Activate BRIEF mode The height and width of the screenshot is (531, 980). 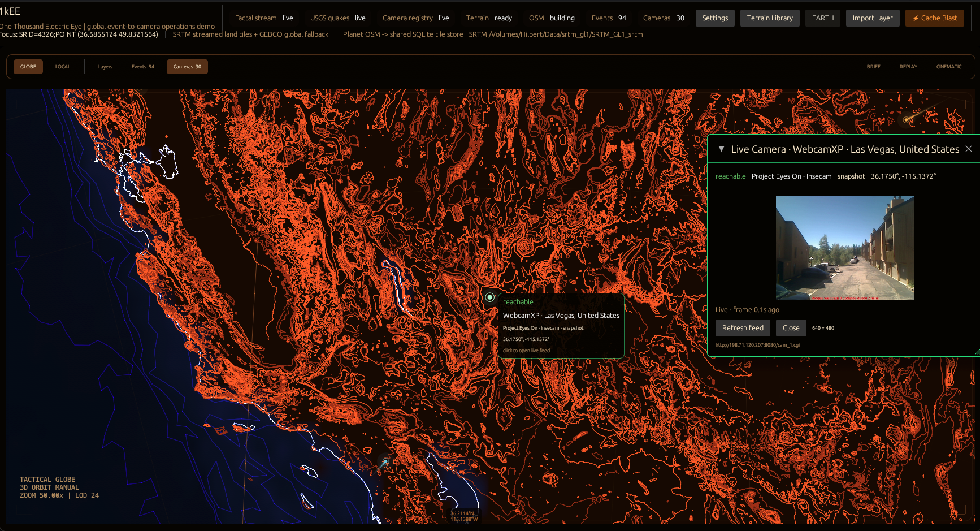873,67
